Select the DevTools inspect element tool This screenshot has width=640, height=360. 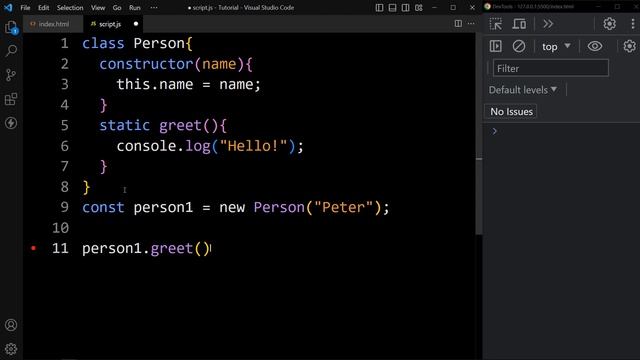pyautogui.click(x=496, y=24)
